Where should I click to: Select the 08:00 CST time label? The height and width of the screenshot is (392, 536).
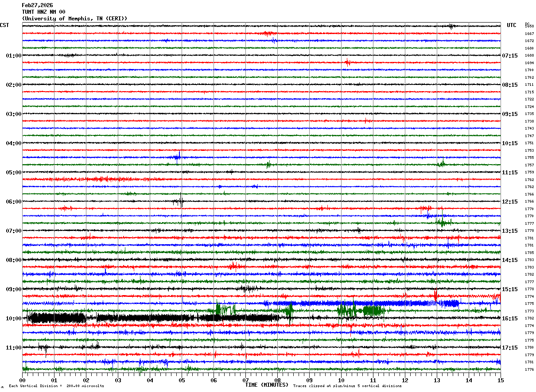click(14, 260)
